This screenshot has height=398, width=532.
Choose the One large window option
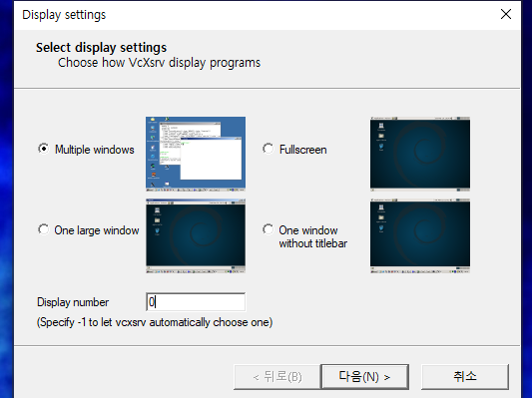click(44, 229)
